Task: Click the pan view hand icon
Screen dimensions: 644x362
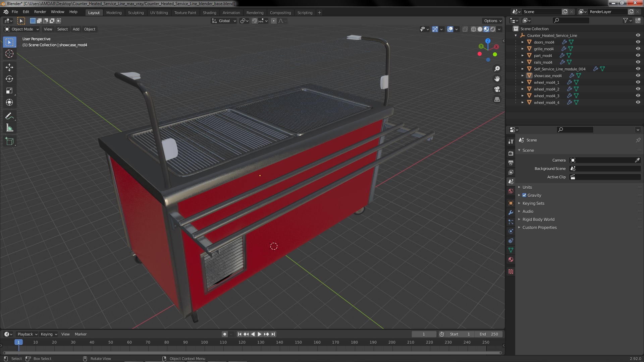Action: coord(497,79)
